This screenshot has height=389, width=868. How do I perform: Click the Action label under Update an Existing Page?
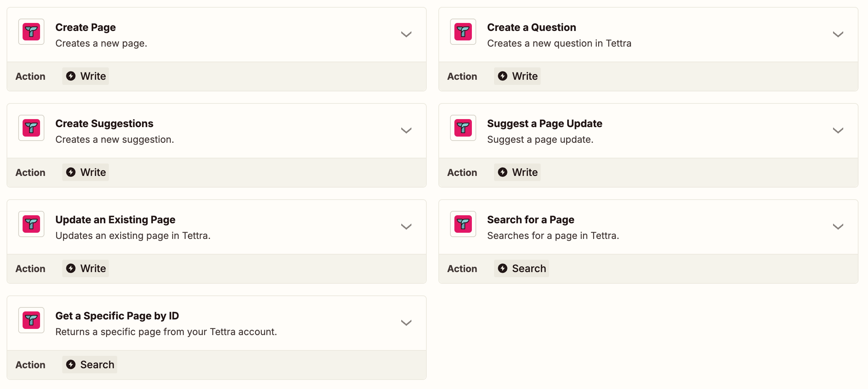[x=31, y=269]
